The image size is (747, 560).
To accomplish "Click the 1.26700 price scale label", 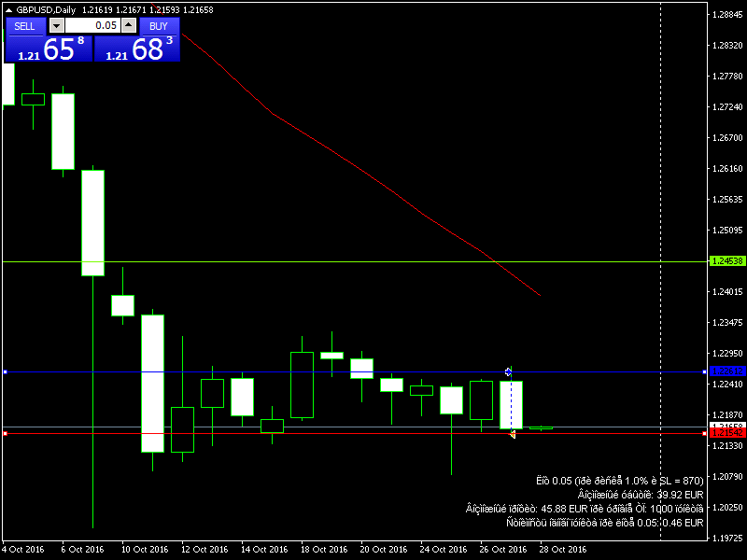I will pyautogui.click(x=727, y=137).
